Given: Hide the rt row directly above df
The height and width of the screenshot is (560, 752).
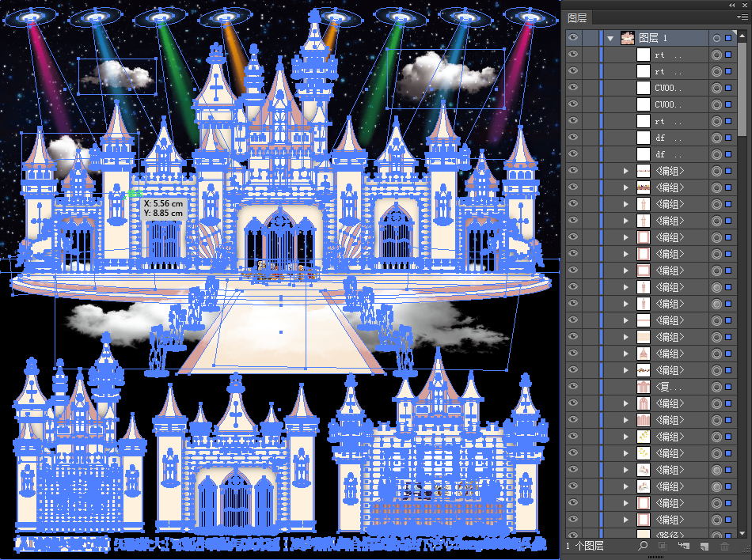Looking at the screenshot, I should [x=573, y=121].
